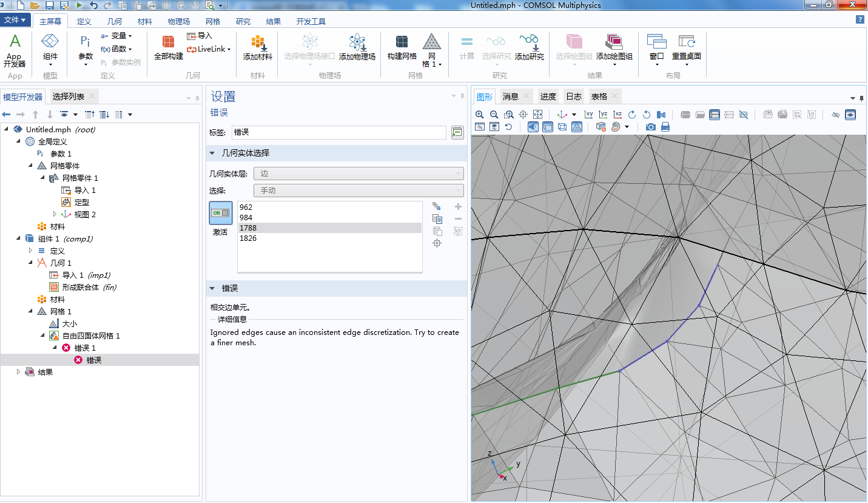Collapse the 几何实体选择 section
The width and height of the screenshot is (868, 503).
tap(212, 153)
